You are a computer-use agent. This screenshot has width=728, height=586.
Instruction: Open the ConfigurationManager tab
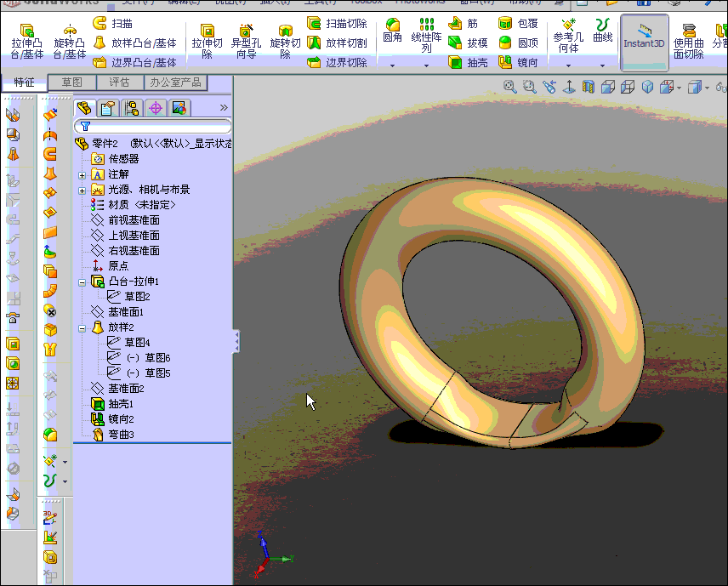pyautogui.click(x=132, y=108)
